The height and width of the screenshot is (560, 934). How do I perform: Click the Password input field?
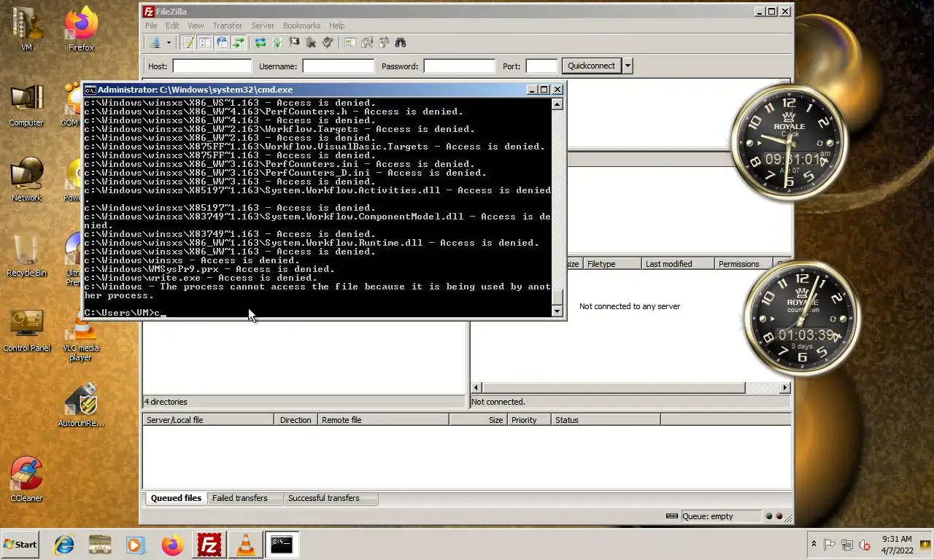[460, 66]
